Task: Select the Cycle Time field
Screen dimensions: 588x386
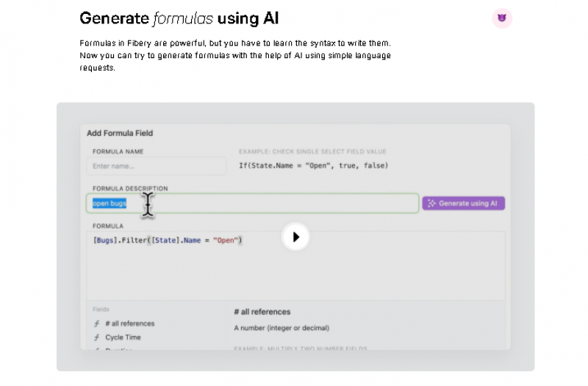Action: 123,337
